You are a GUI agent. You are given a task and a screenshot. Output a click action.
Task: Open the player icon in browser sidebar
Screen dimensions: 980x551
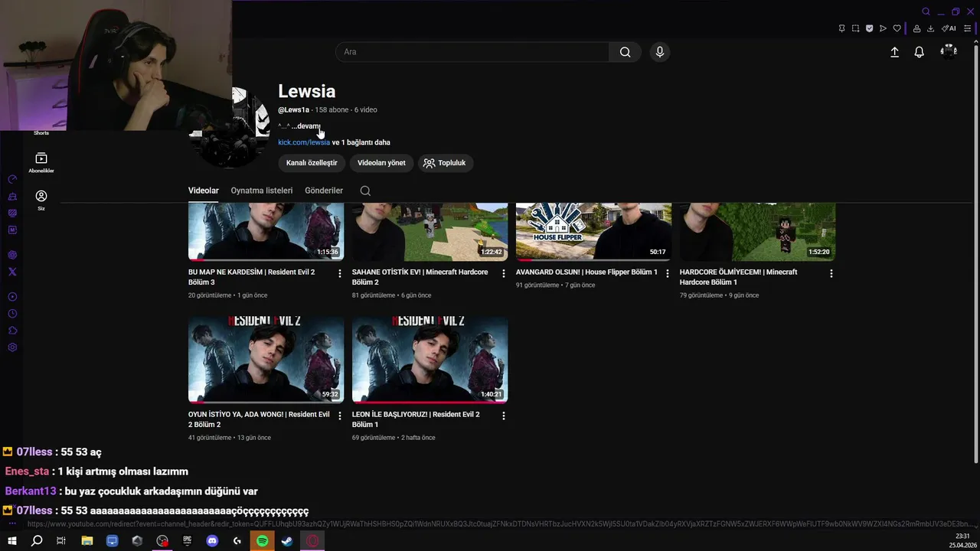12,297
